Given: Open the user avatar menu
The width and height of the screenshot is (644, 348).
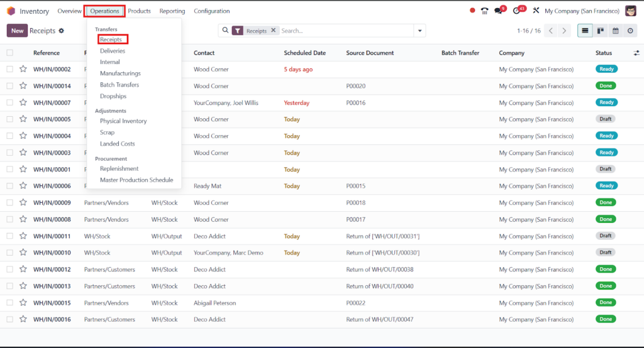Looking at the screenshot, I should coord(631,11).
